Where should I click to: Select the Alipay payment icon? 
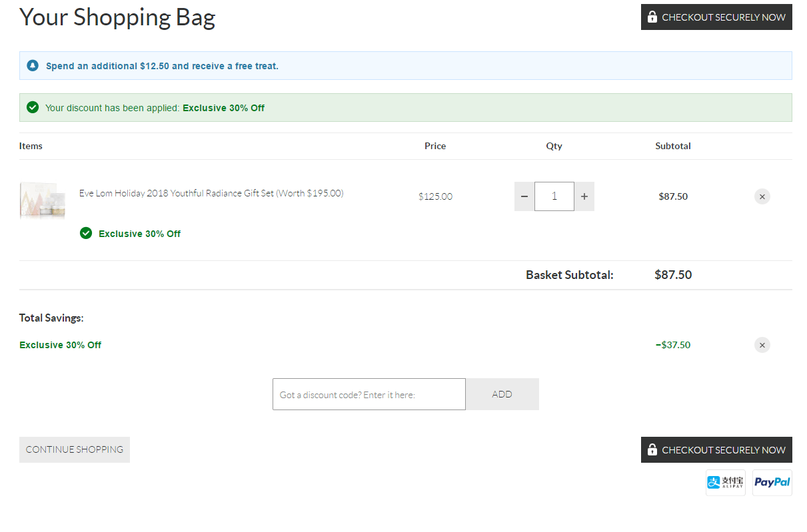726,483
